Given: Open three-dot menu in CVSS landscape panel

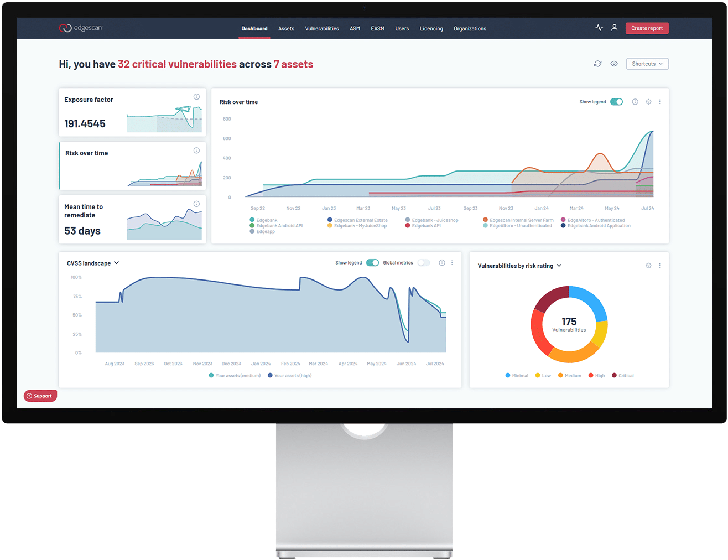Looking at the screenshot, I should [452, 263].
